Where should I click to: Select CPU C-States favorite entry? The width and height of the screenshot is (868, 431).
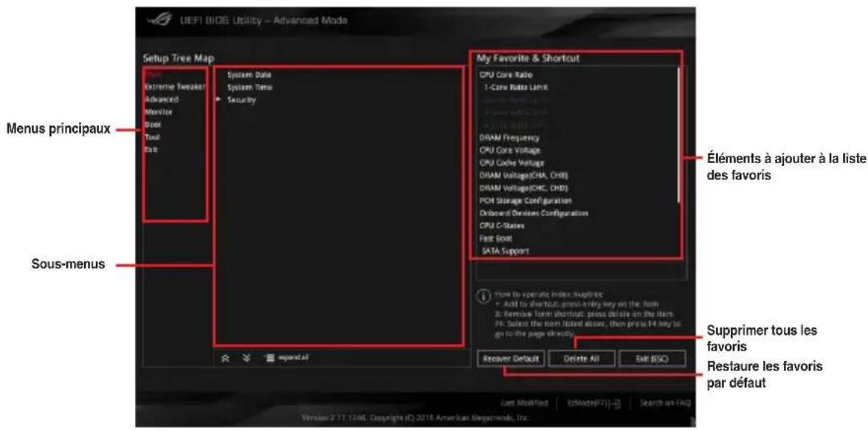coord(502,226)
